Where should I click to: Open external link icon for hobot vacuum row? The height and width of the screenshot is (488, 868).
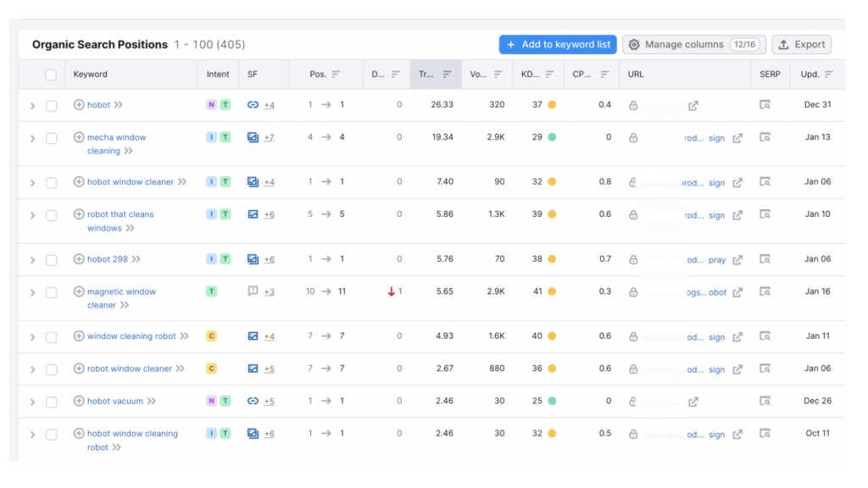pyautogui.click(x=693, y=402)
